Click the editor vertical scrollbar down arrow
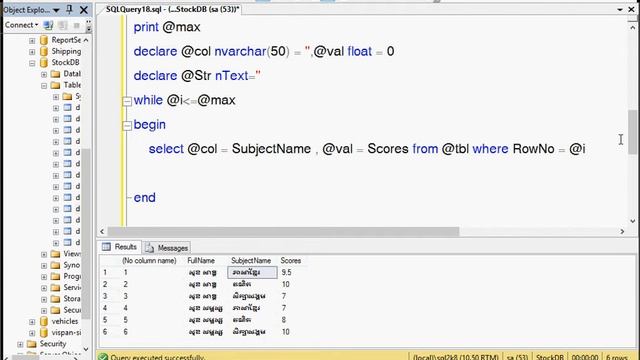640x360 pixels. click(x=633, y=221)
